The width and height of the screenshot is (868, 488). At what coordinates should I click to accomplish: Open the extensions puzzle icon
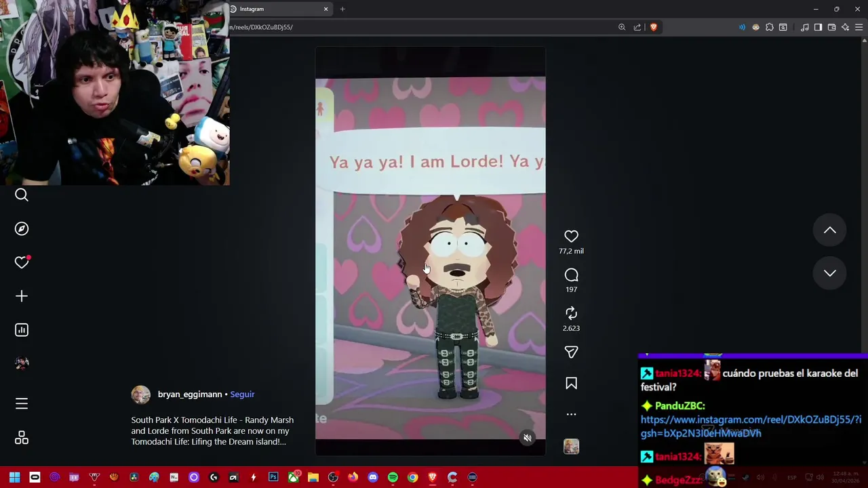click(770, 27)
